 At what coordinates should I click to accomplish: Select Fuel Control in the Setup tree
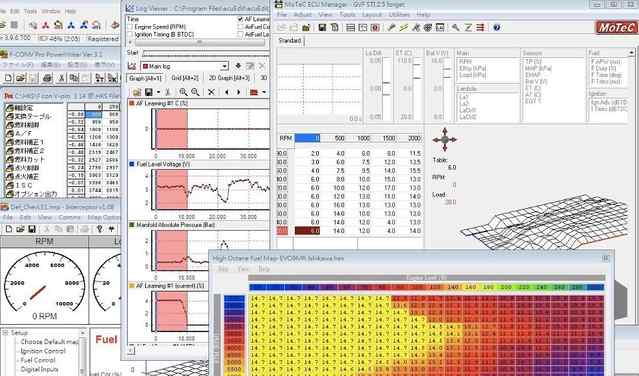click(38, 360)
